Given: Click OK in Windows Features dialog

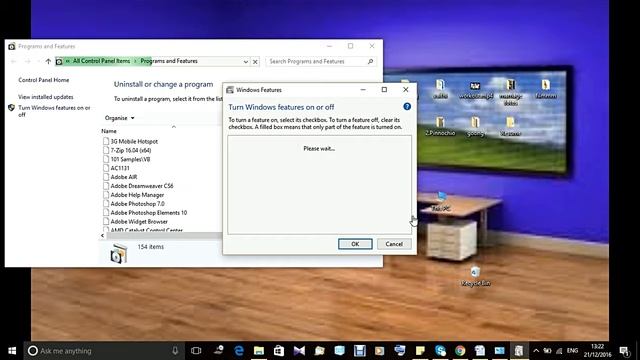Looking at the screenshot, I should coord(355,244).
